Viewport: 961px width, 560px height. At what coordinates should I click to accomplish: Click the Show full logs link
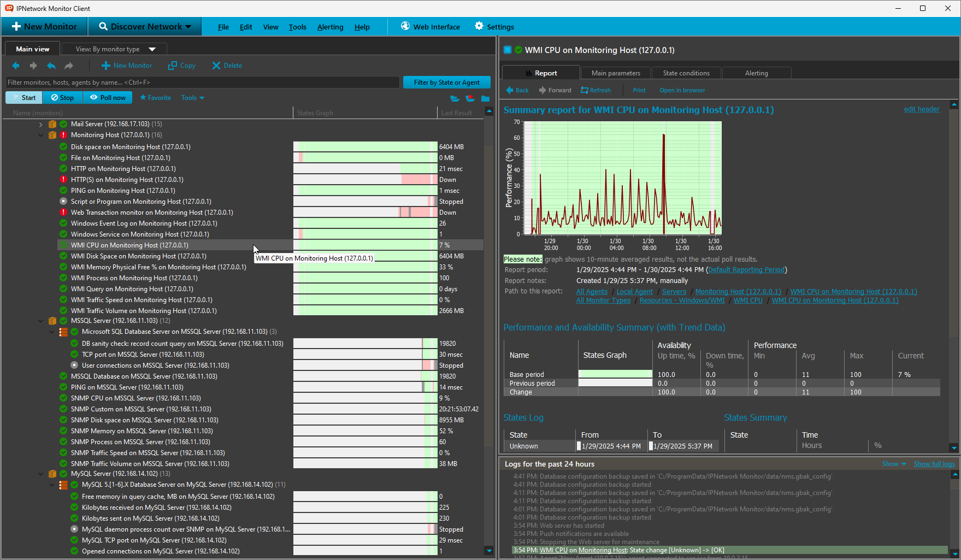tap(934, 464)
